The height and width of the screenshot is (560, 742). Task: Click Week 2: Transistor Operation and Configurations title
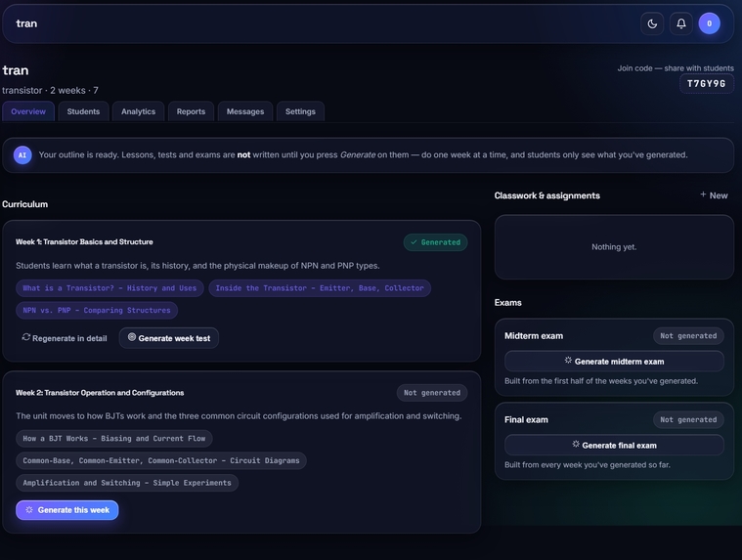(x=100, y=393)
